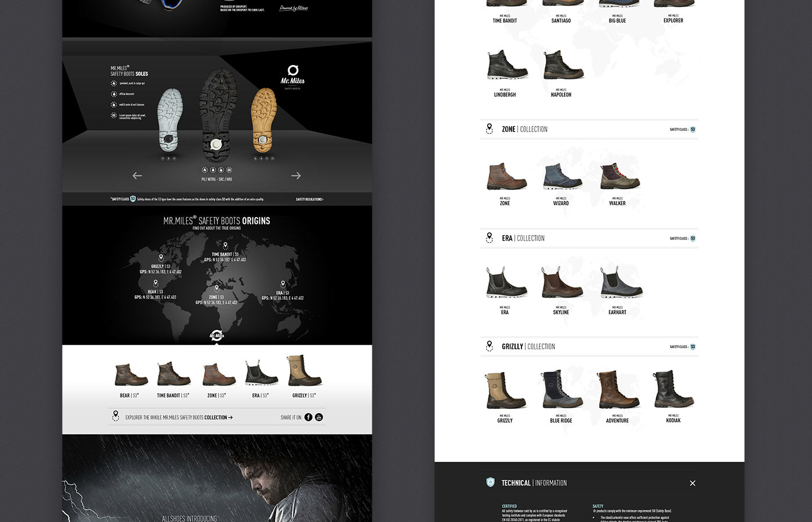Screen dimensions: 812x522
Task: Click the Era Collection heading
Action: (x=523, y=238)
